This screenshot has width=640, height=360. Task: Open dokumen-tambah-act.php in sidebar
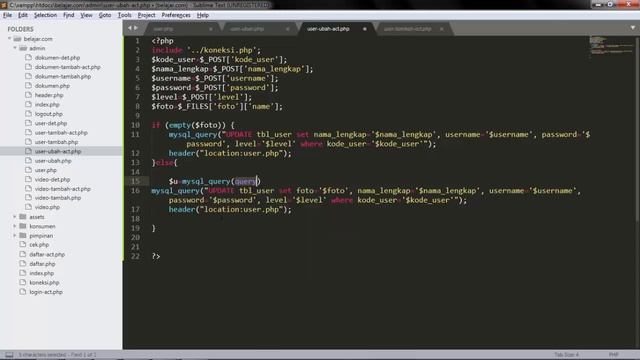pyautogui.click(x=67, y=67)
